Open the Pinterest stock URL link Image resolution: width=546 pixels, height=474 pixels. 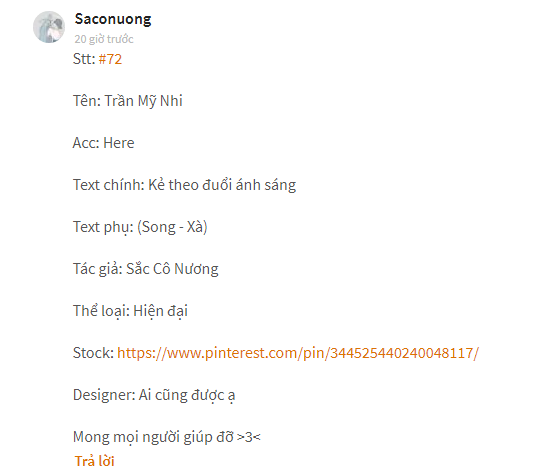298,353
